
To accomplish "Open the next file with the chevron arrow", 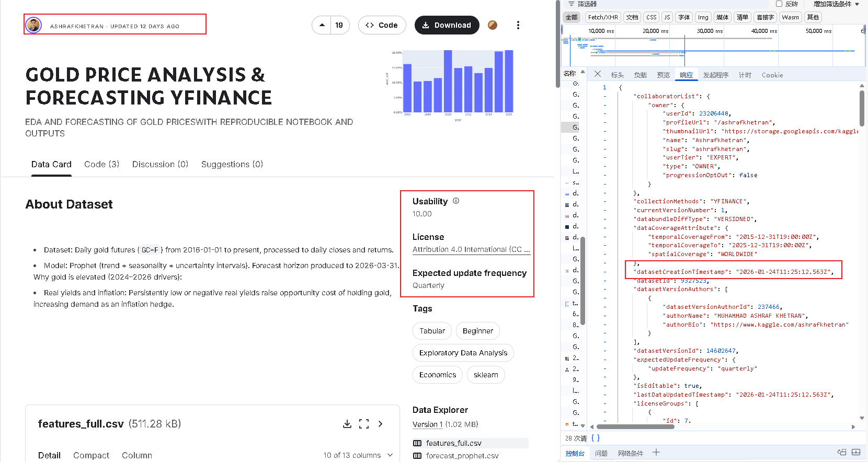I will [x=381, y=424].
